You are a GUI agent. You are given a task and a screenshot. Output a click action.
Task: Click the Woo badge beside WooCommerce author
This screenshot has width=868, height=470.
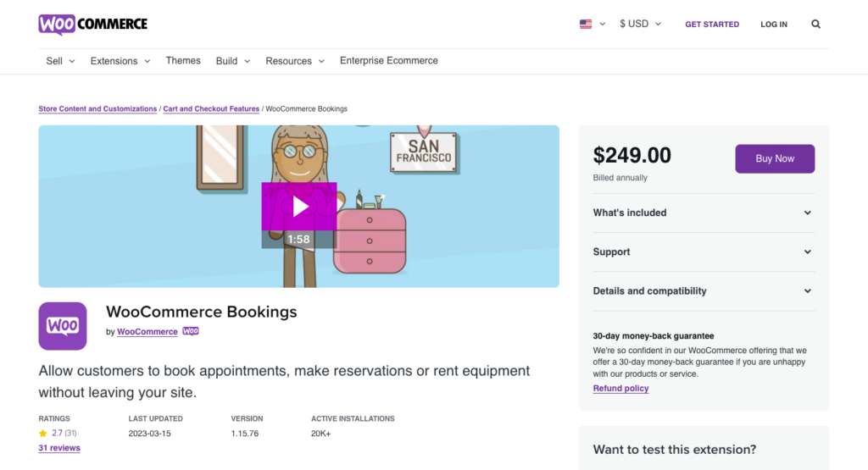point(191,330)
